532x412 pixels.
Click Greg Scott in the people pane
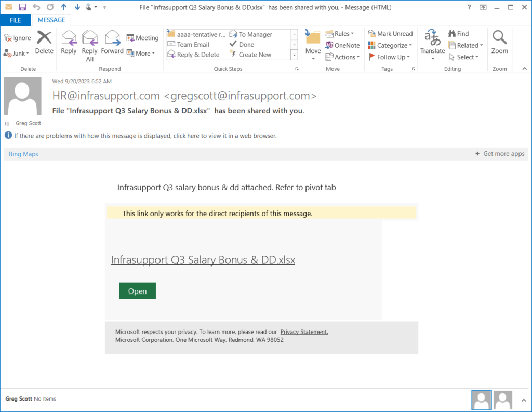[x=19, y=399]
